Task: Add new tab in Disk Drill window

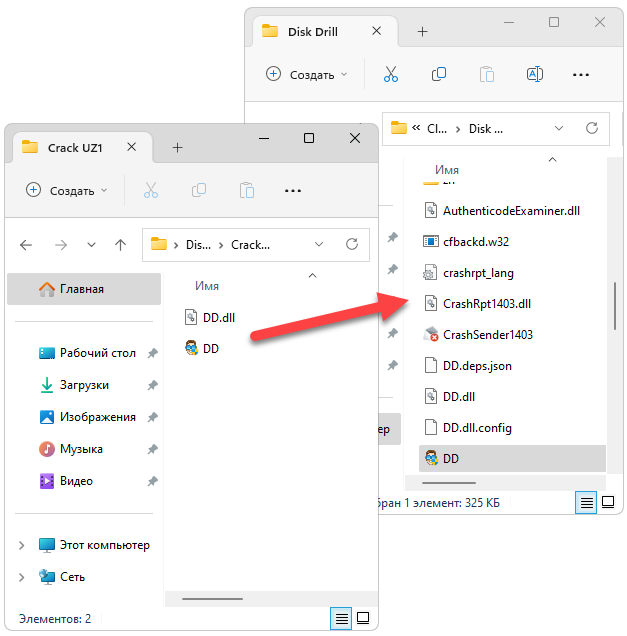Action: (x=422, y=31)
